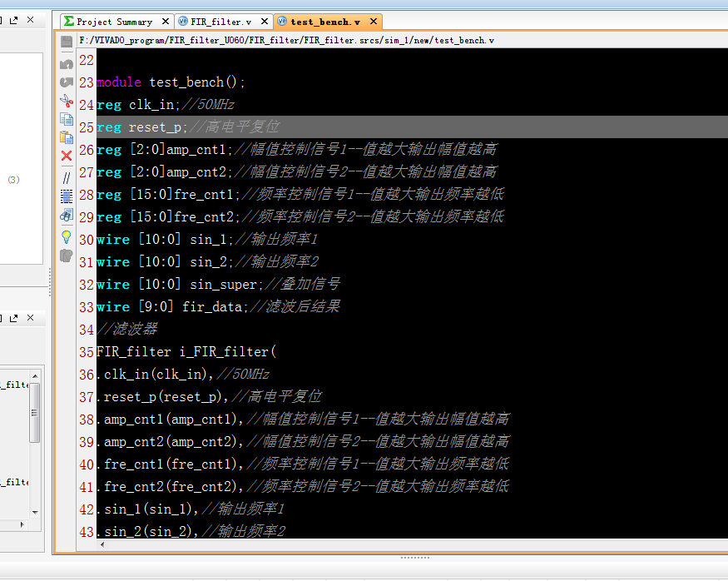Toggle line comment with the // icon
This screenshot has height=581, width=728.
[67, 177]
